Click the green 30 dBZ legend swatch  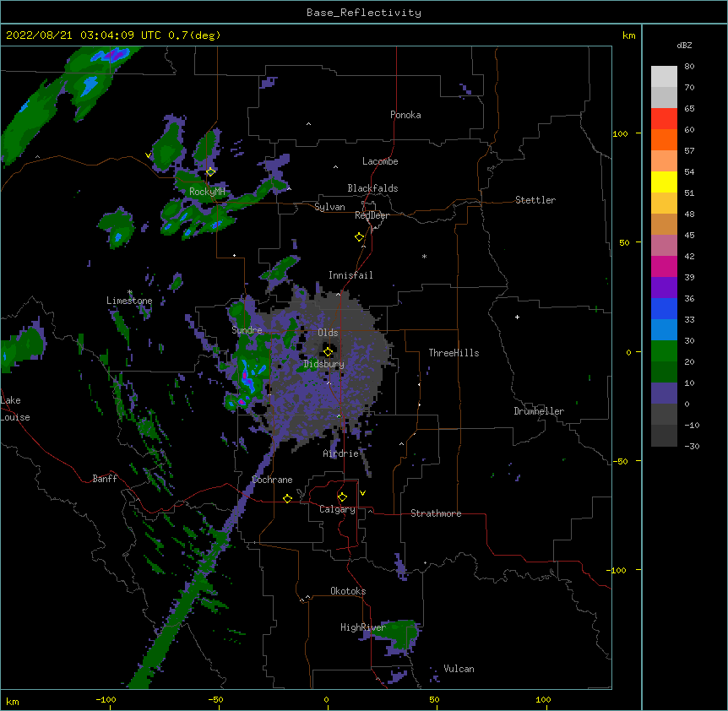[x=664, y=351]
